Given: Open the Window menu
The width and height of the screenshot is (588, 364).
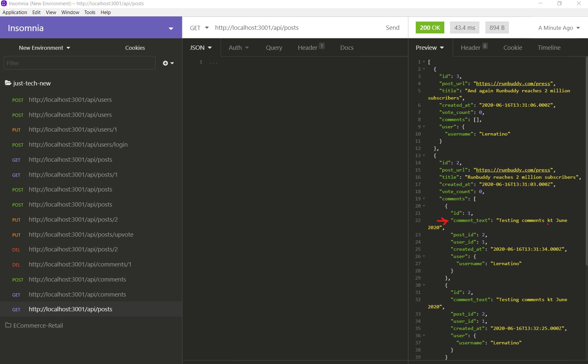Looking at the screenshot, I should coord(70,12).
